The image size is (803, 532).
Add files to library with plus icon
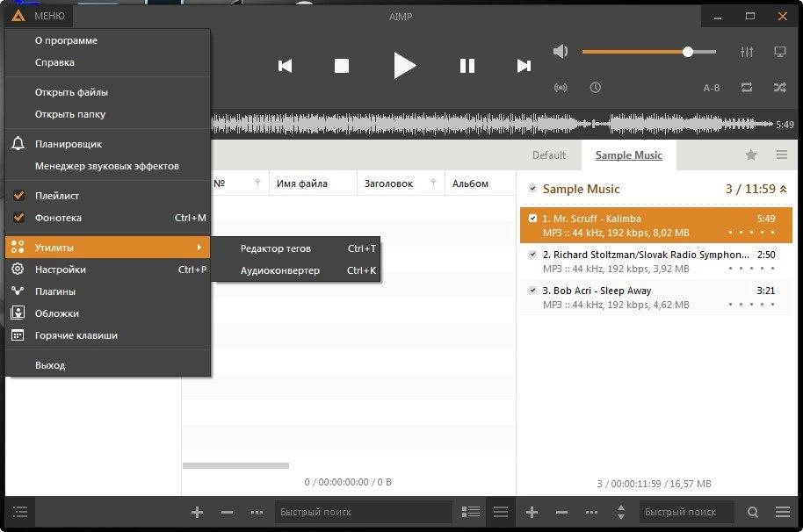pyautogui.click(x=197, y=512)
